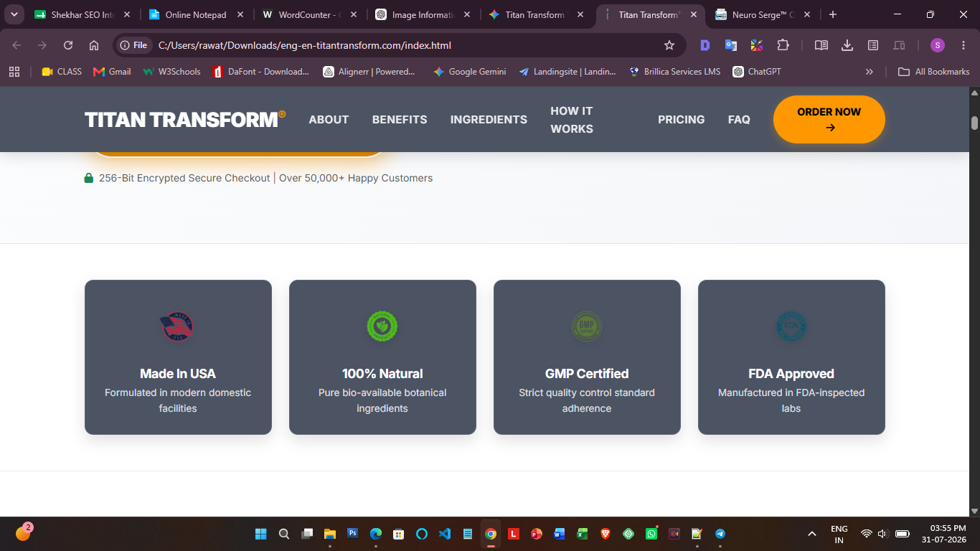The width and height of the screenshot is (980, 551).
Task: Show more bookmarks with the chevron
Action: point(870,72)
